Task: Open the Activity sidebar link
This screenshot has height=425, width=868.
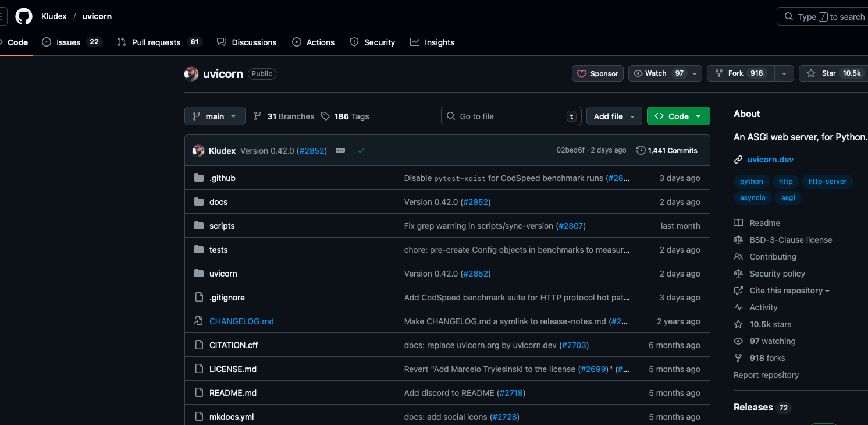Action: [756, 307]
